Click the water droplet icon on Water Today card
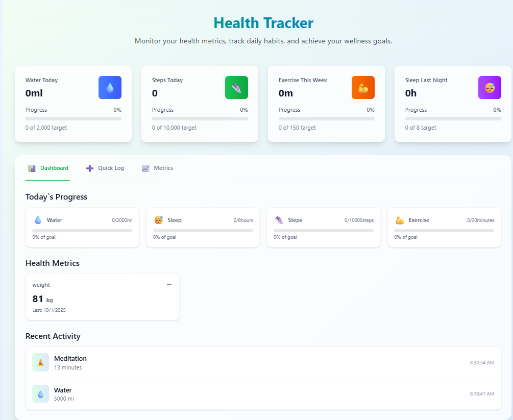 point(110,87)
